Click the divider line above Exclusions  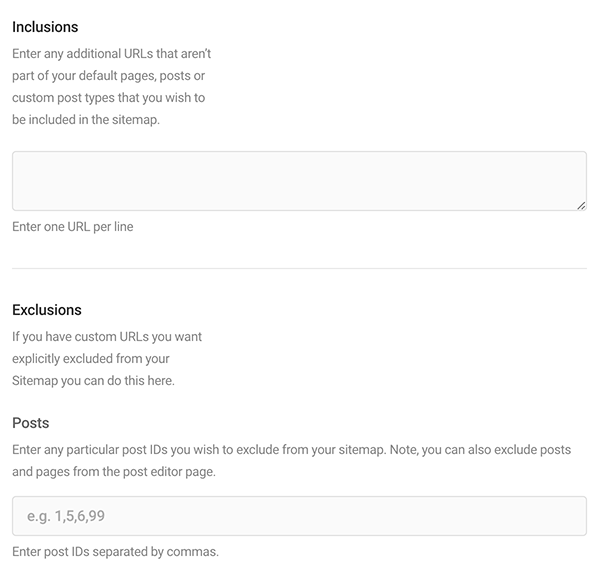pos(299,268)
